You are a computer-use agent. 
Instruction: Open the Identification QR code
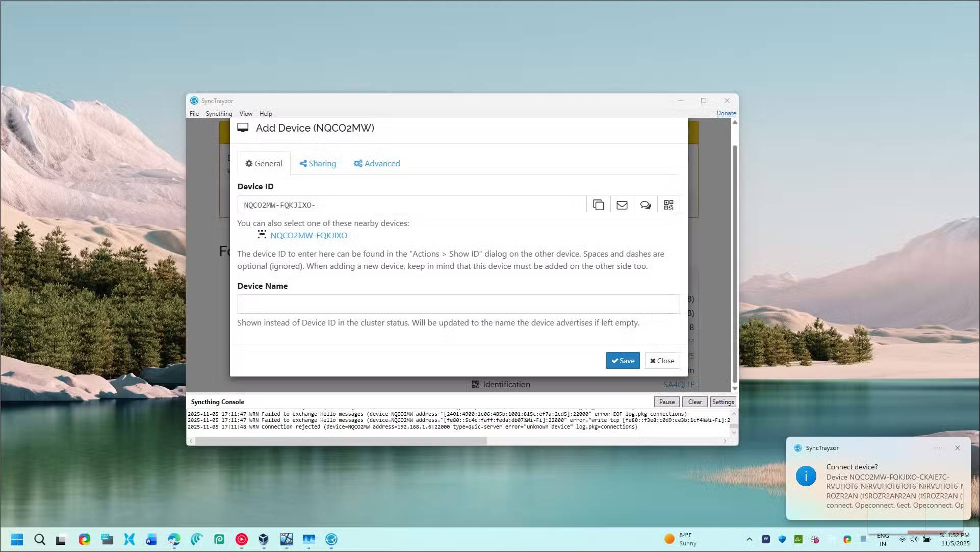tap(476, 384)
